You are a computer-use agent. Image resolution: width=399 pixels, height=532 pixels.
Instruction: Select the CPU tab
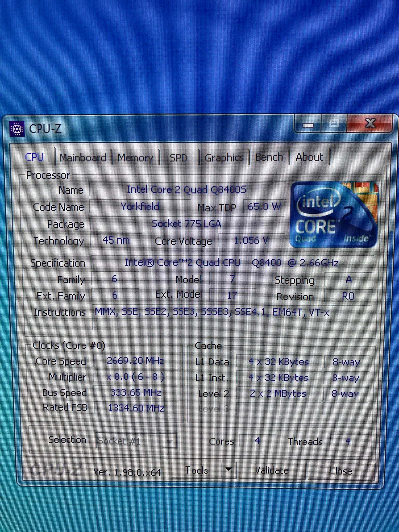pos(35,157)
